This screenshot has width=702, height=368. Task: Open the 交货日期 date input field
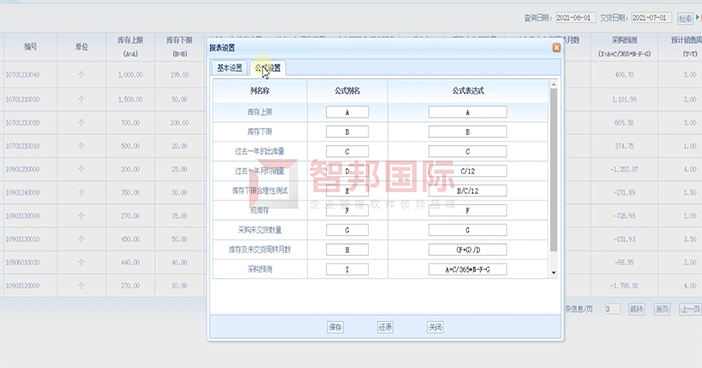pyautogui.click(x=651, y=18)
